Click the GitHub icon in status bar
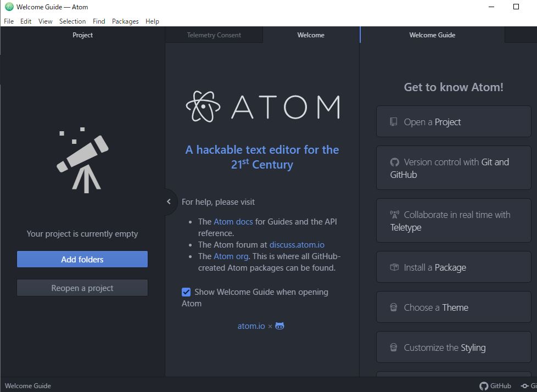This screenshot has width=537, height=392. (x=484, y=386)
